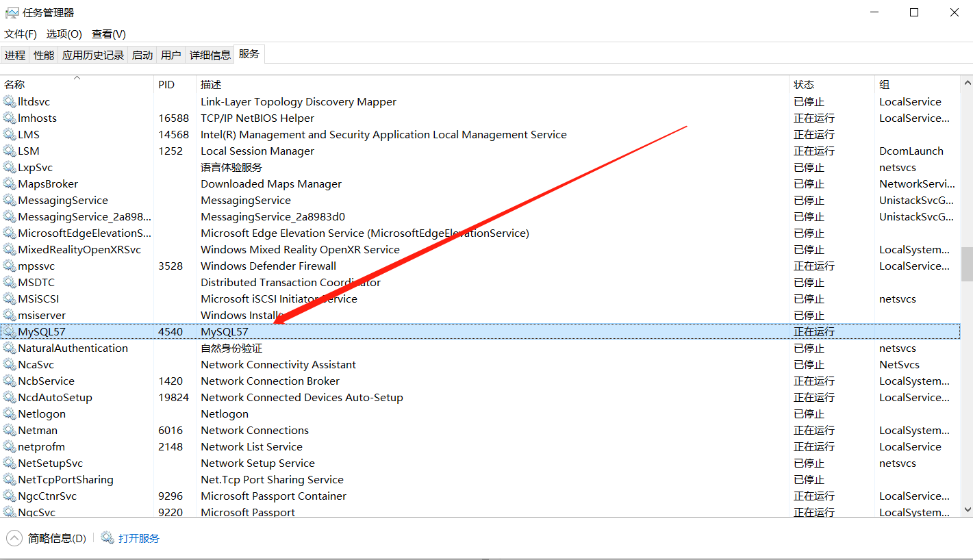Click the DcomLaunch group cell

click(x=911, y=151)
